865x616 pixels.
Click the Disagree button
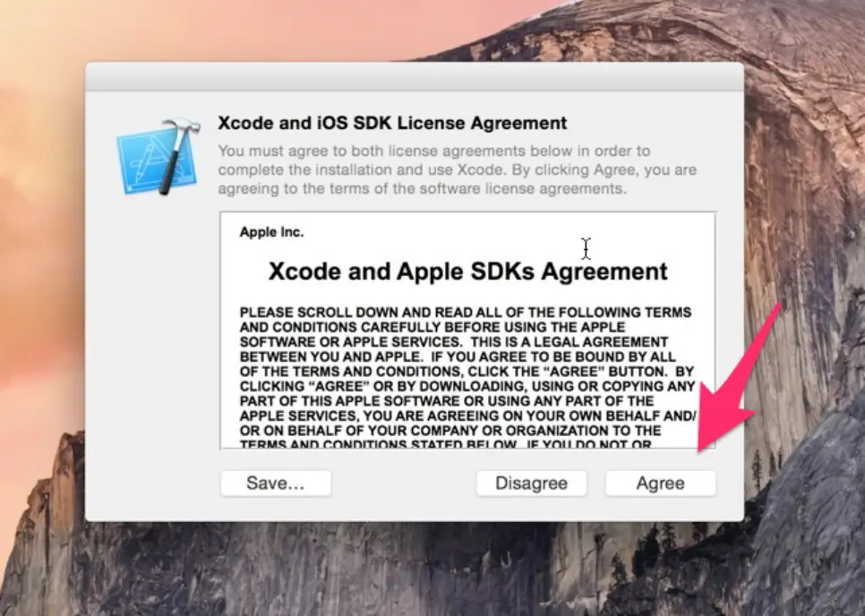coord(531,483)
